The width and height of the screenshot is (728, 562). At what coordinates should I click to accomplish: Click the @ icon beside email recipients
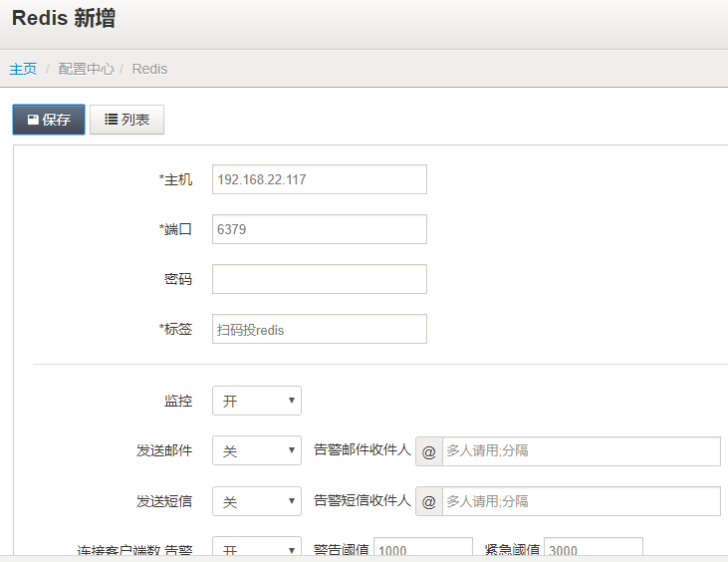[429, 451]
